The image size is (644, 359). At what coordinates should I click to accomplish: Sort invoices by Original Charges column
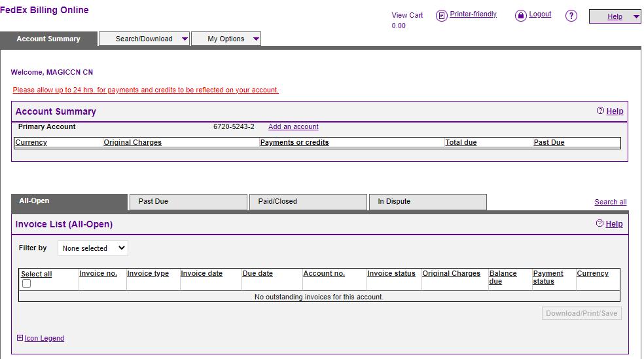[452, 273]
